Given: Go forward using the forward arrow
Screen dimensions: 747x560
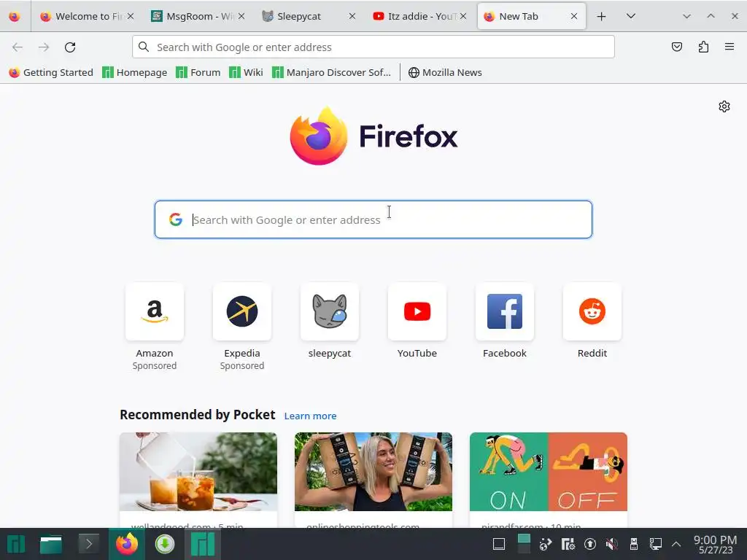Looking at the screenshot, I should click(x=44, y=47).
